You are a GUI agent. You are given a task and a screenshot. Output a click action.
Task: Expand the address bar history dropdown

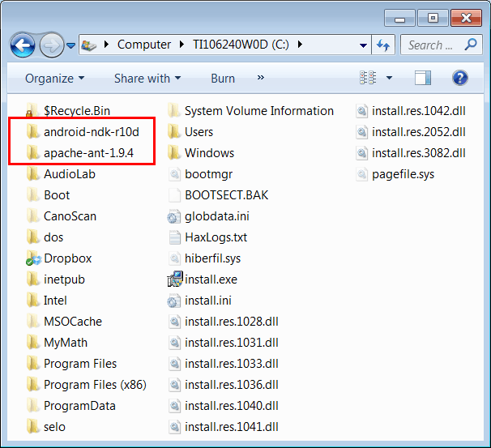pyautogui.click(x=363, y=45)
